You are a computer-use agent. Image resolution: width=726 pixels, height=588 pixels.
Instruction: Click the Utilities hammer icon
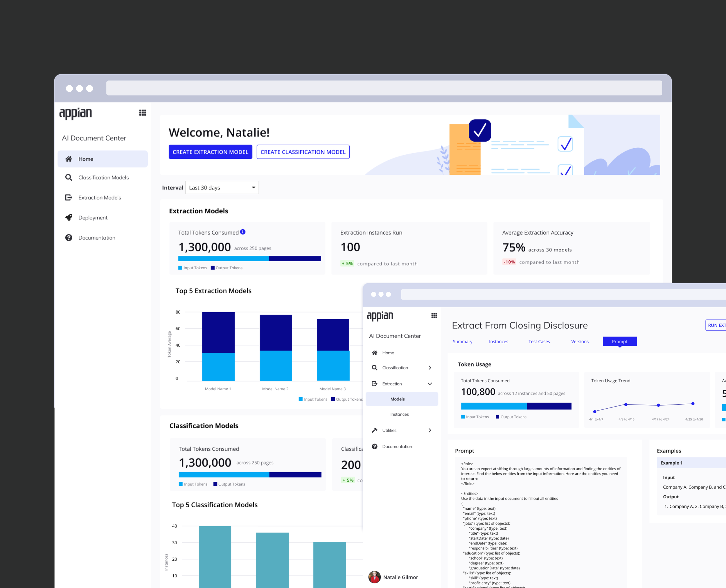[375, 430]
